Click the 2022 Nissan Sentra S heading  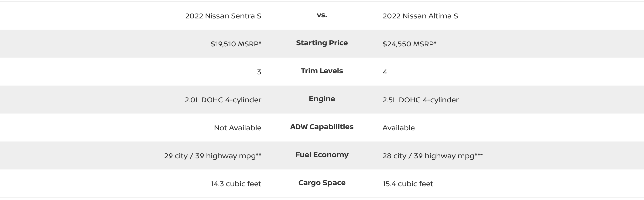click(223, 16)
